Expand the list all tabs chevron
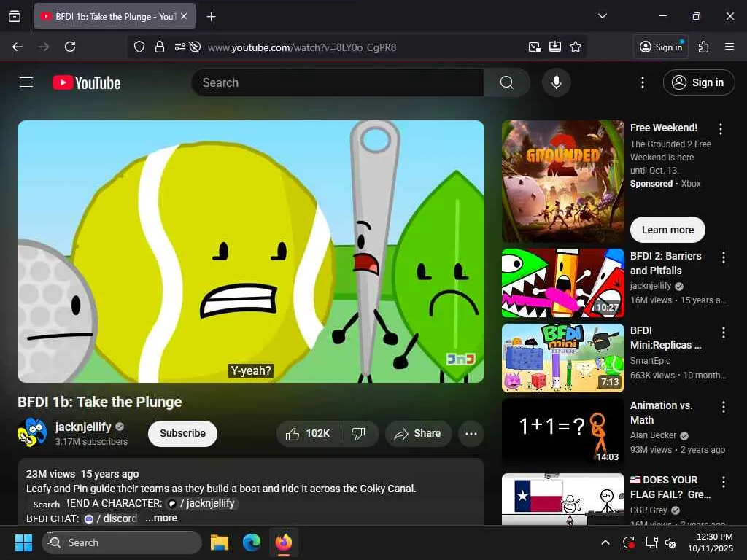747x560 pixels. point(602,16)
